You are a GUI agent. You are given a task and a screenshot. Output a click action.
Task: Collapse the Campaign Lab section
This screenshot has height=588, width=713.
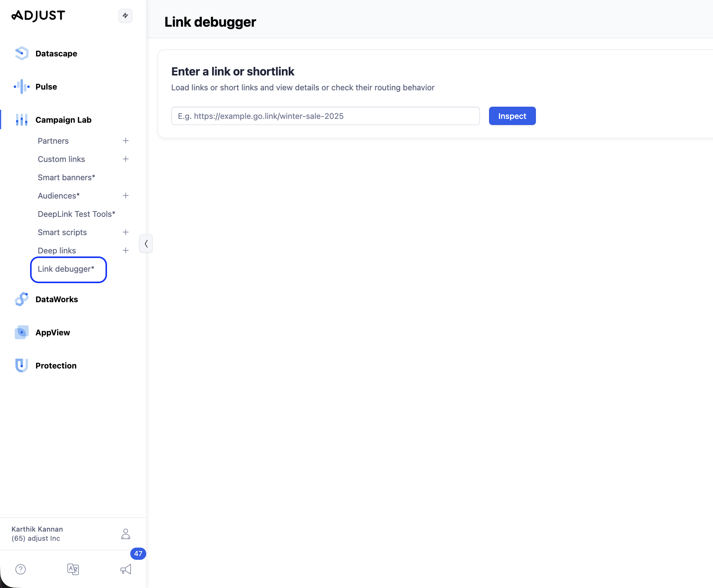click(63, 120)
